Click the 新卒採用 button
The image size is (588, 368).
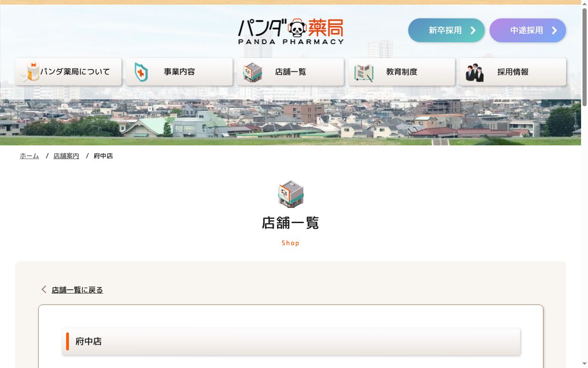coord(447,30)
